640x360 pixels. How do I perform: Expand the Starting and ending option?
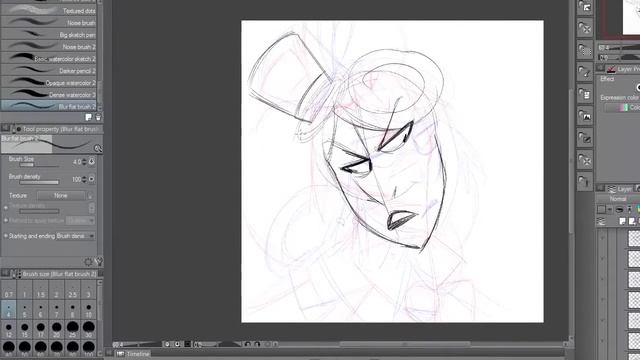click(x=5, y=236)
